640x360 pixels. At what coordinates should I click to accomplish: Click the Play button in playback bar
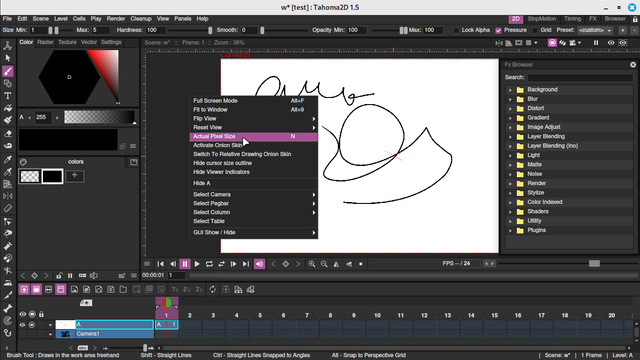coord(197,264)
